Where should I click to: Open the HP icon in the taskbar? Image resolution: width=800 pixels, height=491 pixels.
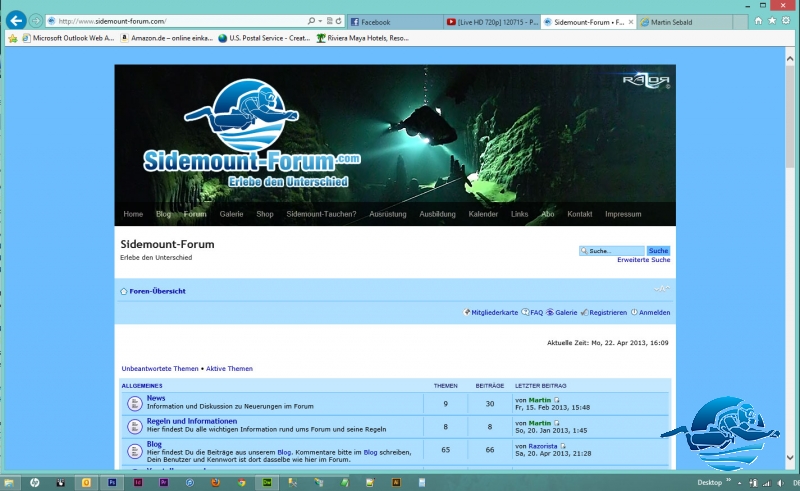34,482
